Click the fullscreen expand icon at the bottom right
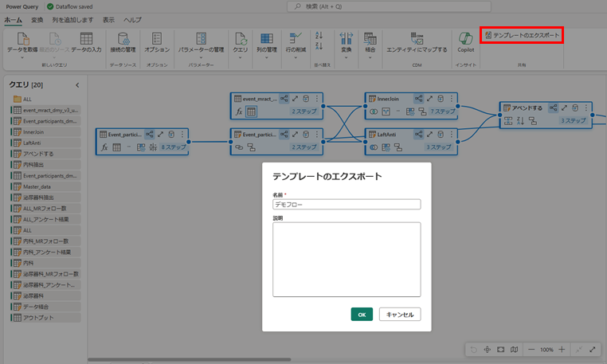Viewport: 607px width, 364px height. 593,350
